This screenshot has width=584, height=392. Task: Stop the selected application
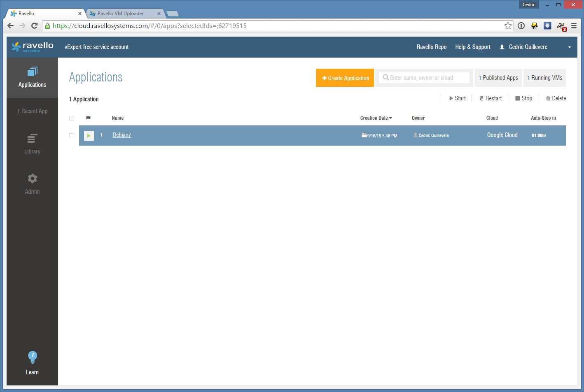[x=523, y=98]
